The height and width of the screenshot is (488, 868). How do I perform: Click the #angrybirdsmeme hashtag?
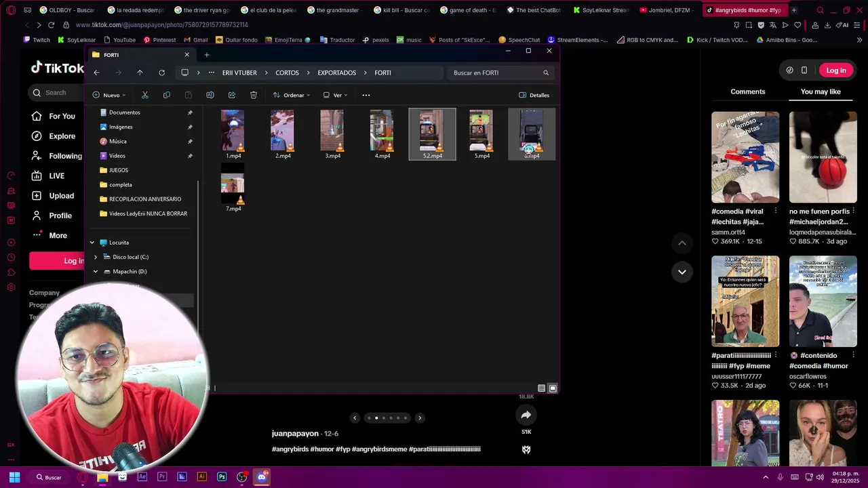click(x=379, y=449)
